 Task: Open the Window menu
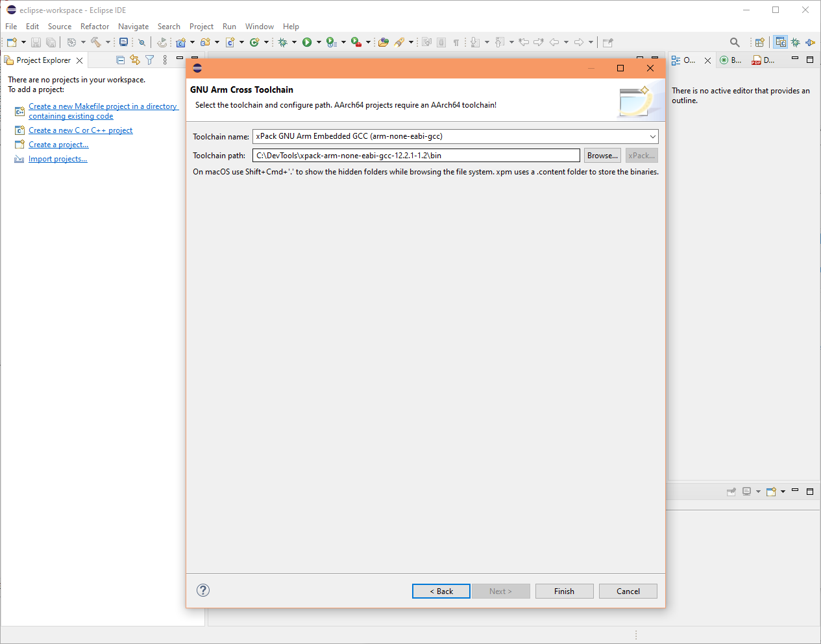(259, 27)
